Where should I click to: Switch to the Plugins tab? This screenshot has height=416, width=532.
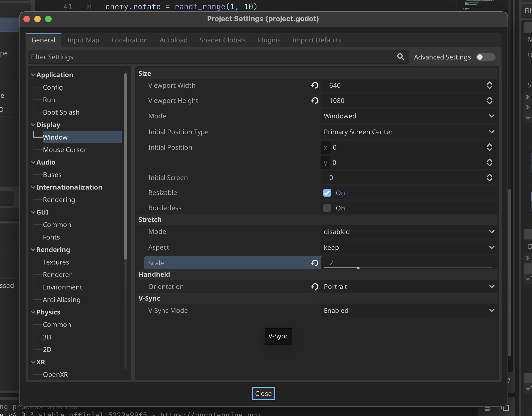tap(269, 40)
